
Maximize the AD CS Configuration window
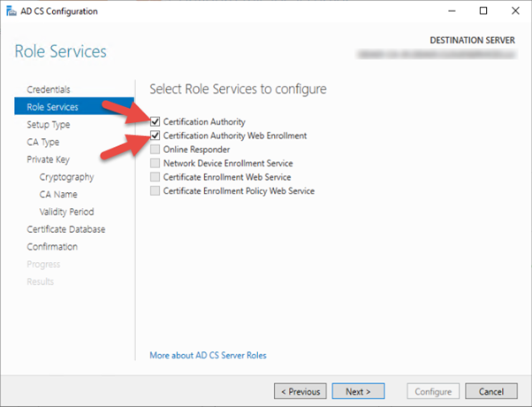[x=483, y=11]
